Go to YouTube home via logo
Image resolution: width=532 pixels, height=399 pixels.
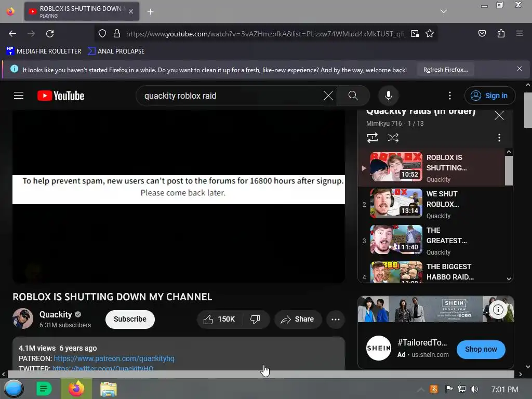(61, 96)
